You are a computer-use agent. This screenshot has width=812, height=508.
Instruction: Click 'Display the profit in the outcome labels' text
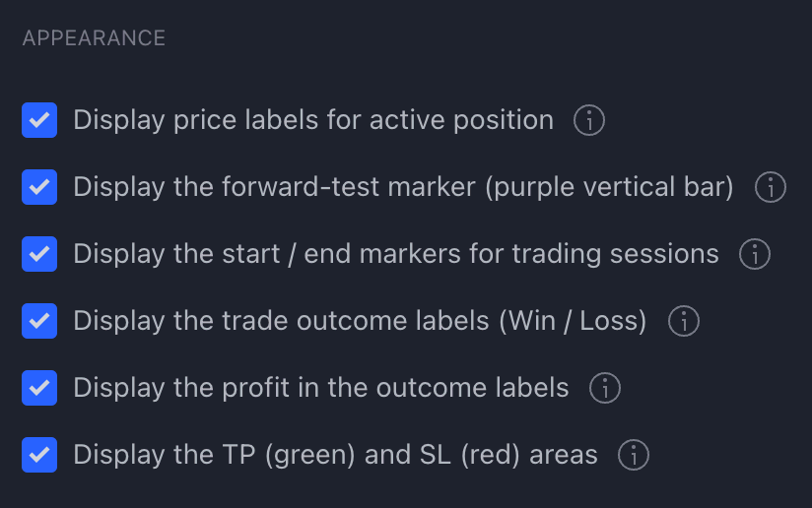(321, 388)
